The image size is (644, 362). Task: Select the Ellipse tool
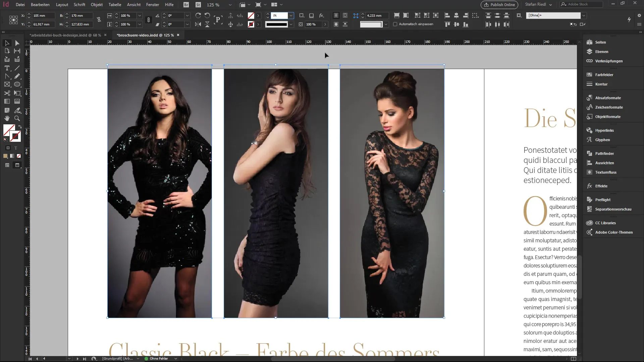coord(17,84)
